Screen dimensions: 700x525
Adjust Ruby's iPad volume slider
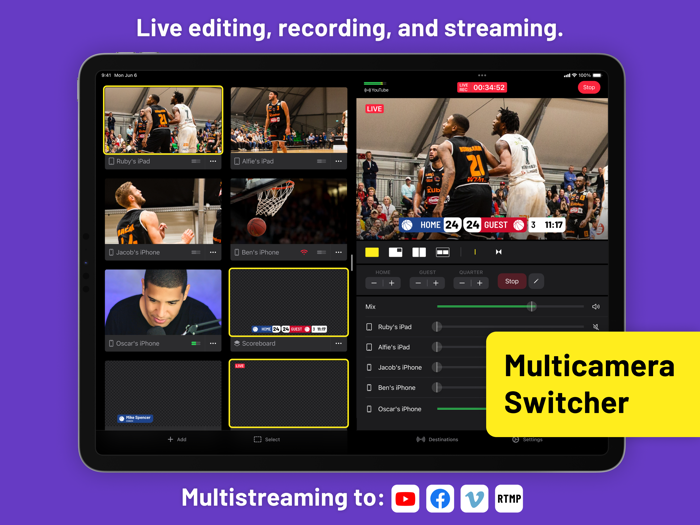[x=510, y=327]
